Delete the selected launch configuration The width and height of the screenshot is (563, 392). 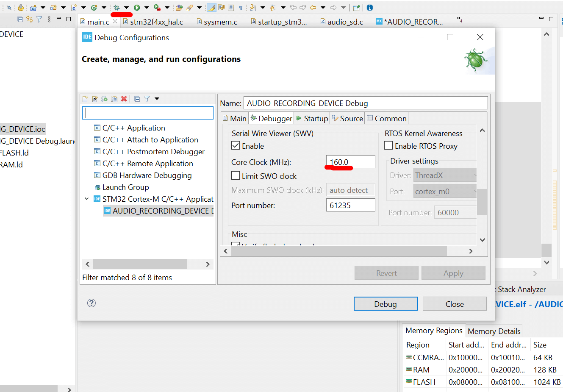click(x=123, y=99)
